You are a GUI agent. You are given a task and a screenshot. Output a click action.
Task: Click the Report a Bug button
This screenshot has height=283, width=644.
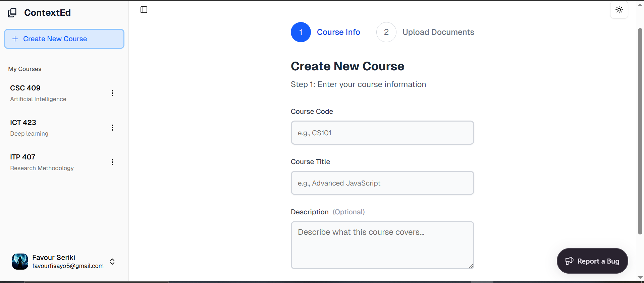pos(592,261)
